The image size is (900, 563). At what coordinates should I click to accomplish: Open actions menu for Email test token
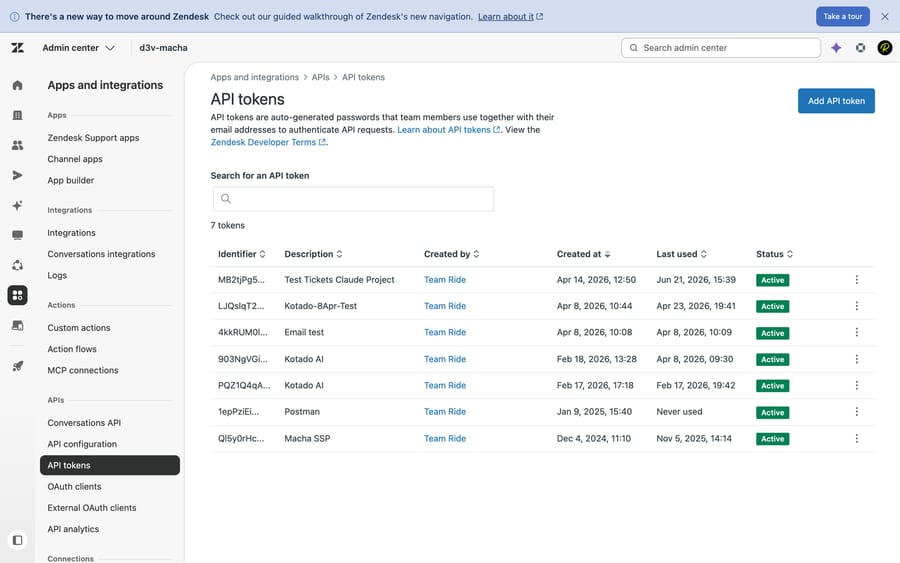(x=856, y=332)
